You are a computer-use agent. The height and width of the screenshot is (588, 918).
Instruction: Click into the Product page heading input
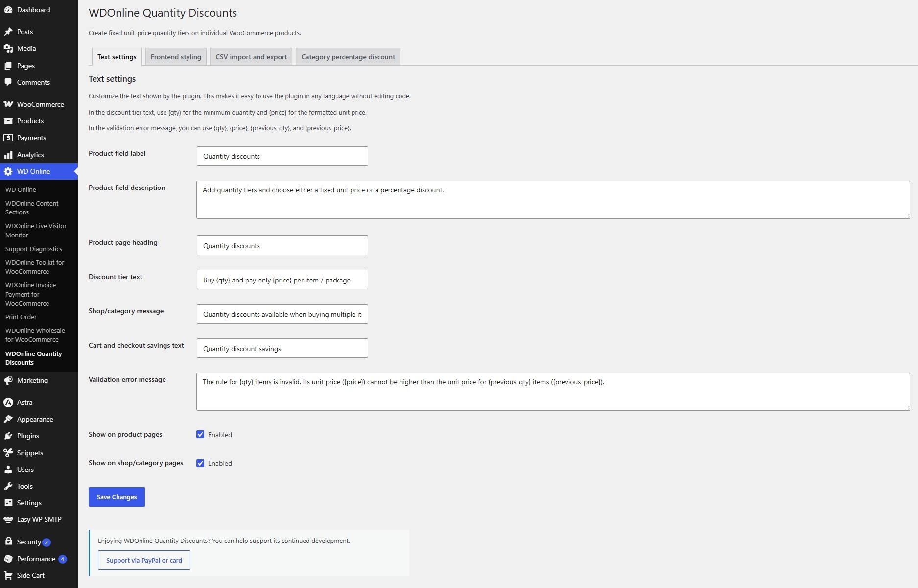282,245
